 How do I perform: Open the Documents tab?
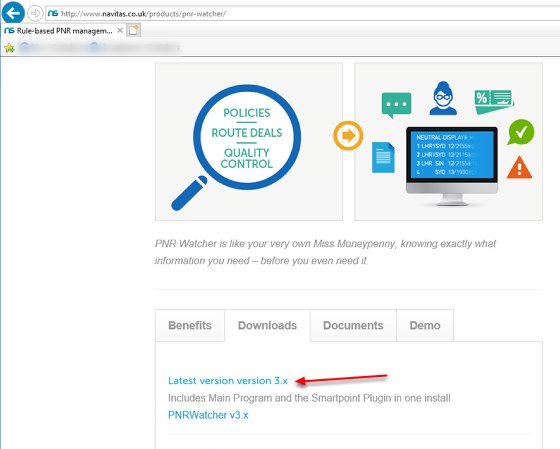click(353, 325)
